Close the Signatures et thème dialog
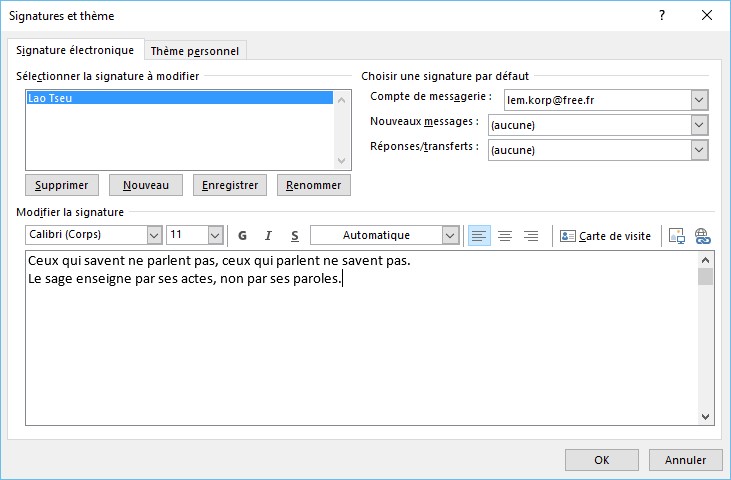Viewport: 731px width, 480px height. 707,15
